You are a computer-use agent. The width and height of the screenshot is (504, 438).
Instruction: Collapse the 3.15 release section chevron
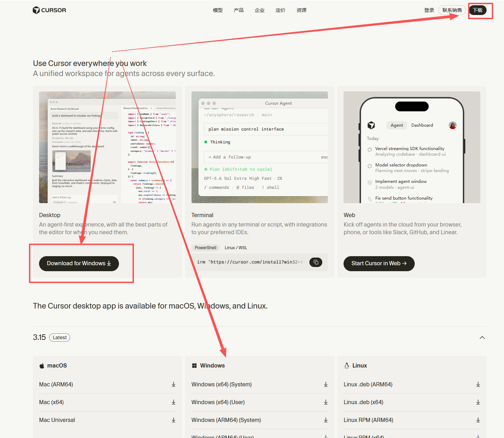click(x=482, y=337)
